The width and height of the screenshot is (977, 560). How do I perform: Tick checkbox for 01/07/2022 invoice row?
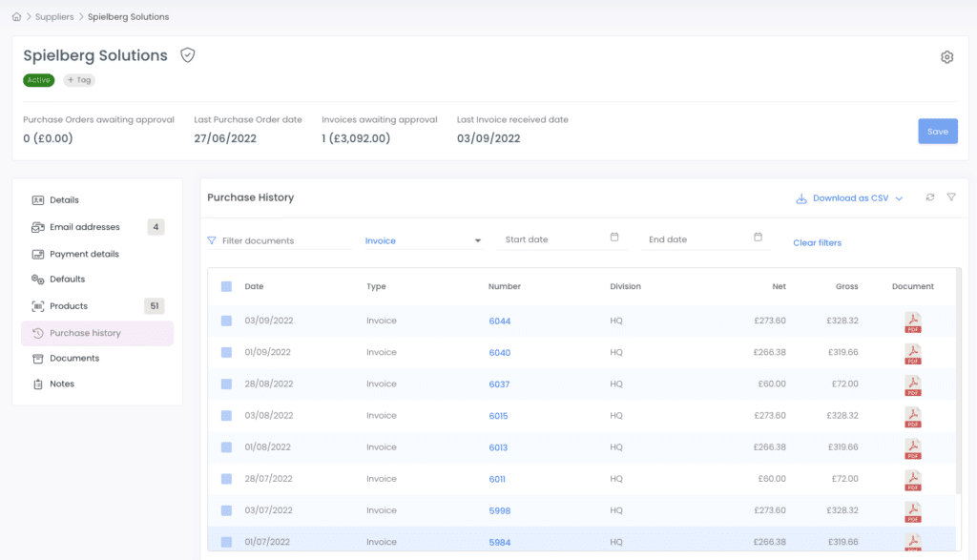[226, 542]
